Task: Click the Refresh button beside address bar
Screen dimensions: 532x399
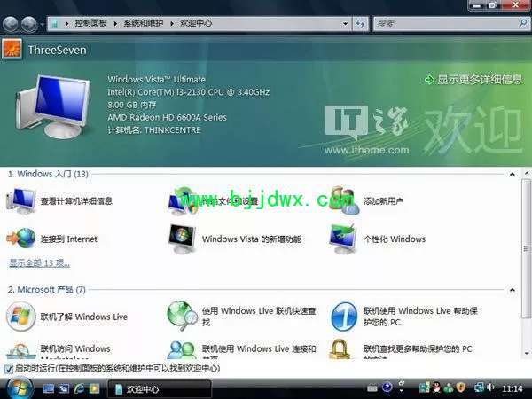Action: click(x=360, y=24)
